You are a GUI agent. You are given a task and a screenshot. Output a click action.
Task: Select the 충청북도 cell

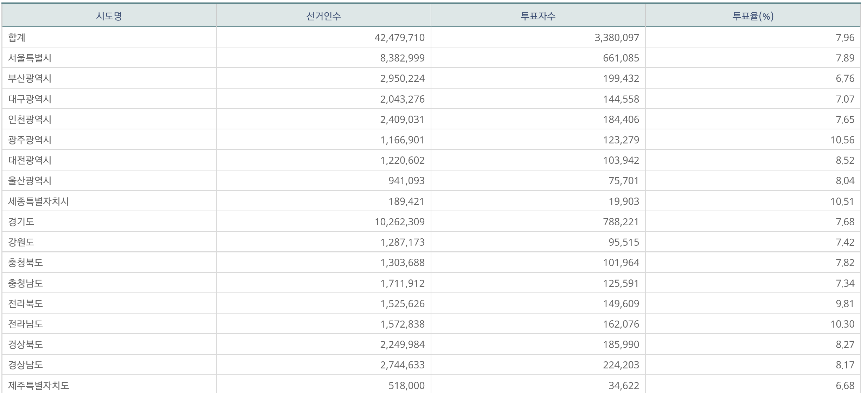[x=25, y=263]
